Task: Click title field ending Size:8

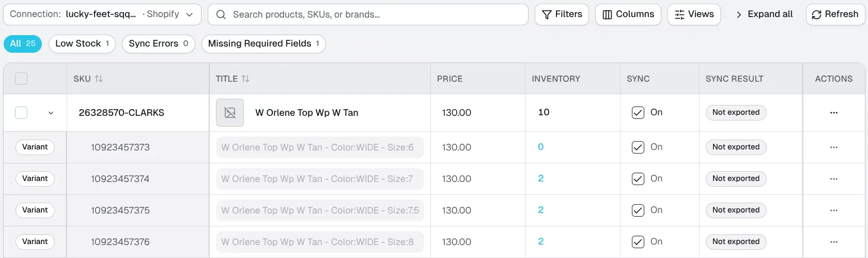Action: pos(320,242)
